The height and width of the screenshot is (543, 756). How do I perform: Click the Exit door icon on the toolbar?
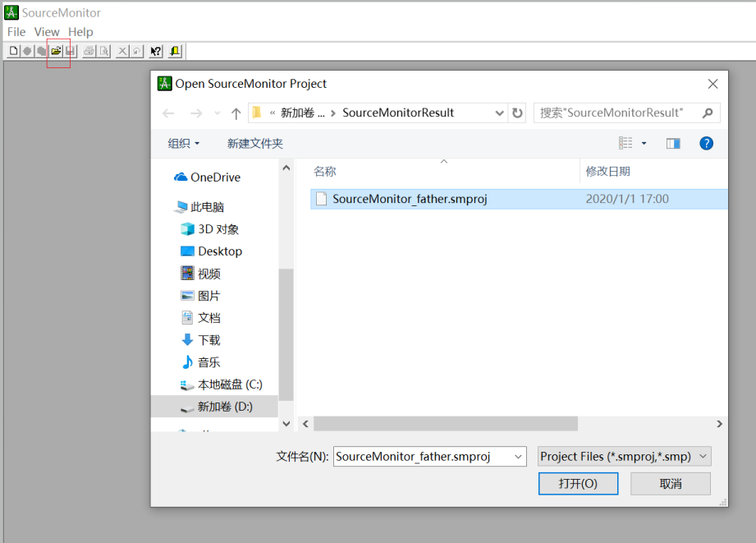174,51
